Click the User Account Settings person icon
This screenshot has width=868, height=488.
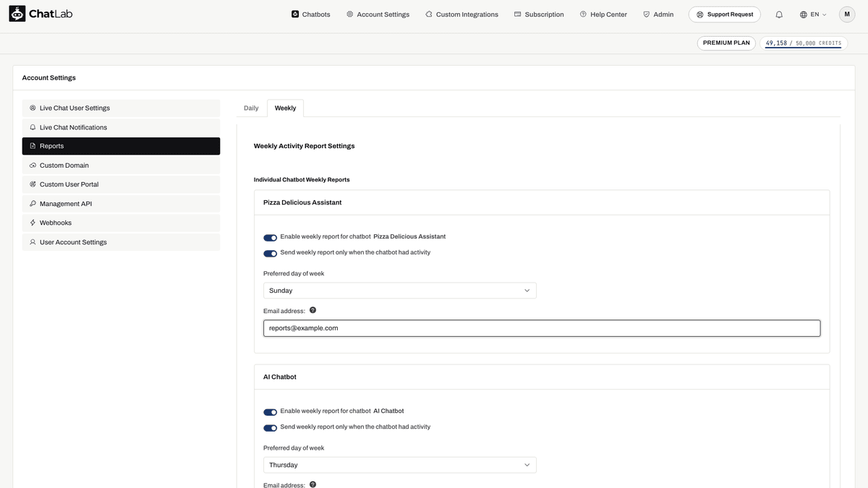(33, 242)
